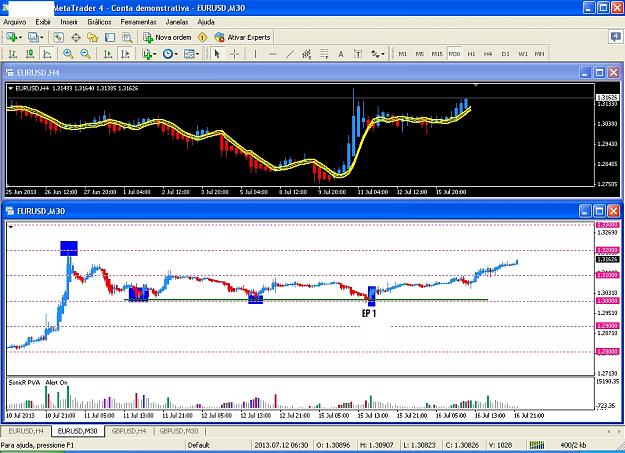This screenshot has height=453, width=625.
Task: Switch to bar chart display
Action: click(x=12, y=54)
